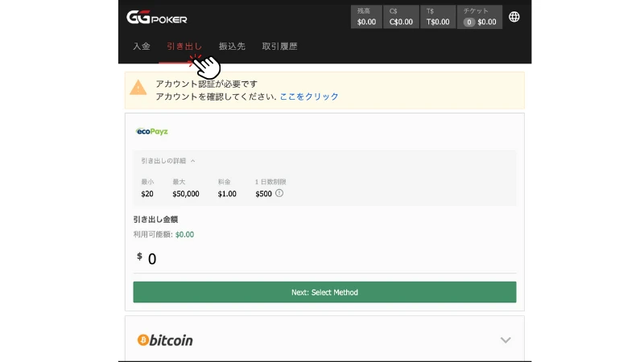Open the T$ balance box
The image size is (644, 362).
(438, 17)
